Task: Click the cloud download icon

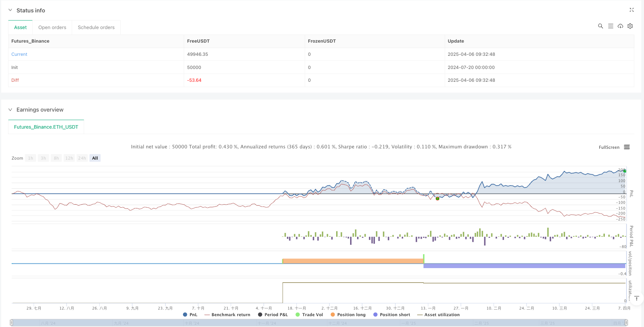Action: 620,26
